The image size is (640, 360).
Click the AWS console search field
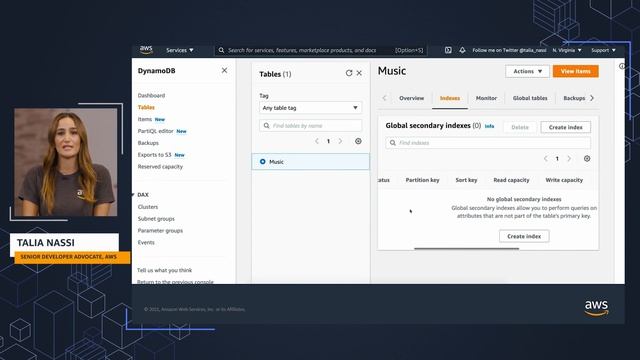pyautogui.click(x=320, y=50)
